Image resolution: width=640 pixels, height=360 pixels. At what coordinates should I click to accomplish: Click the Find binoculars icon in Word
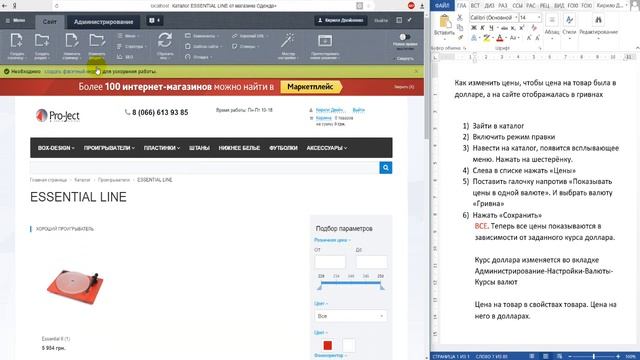598,20
